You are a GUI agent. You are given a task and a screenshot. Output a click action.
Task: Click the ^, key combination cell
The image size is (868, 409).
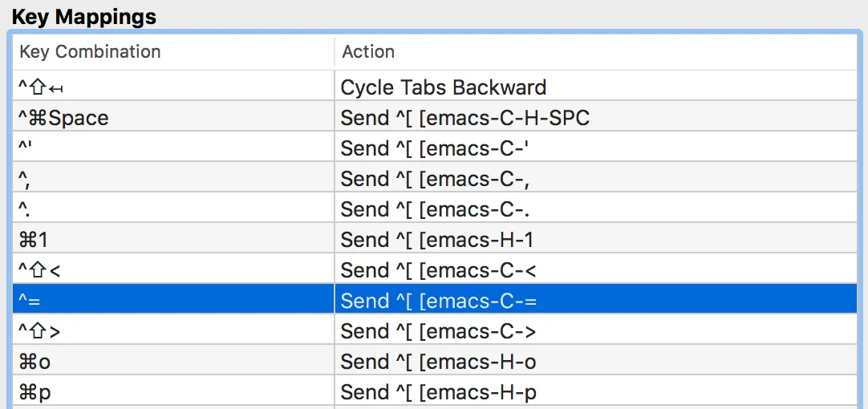click(26, 179)
